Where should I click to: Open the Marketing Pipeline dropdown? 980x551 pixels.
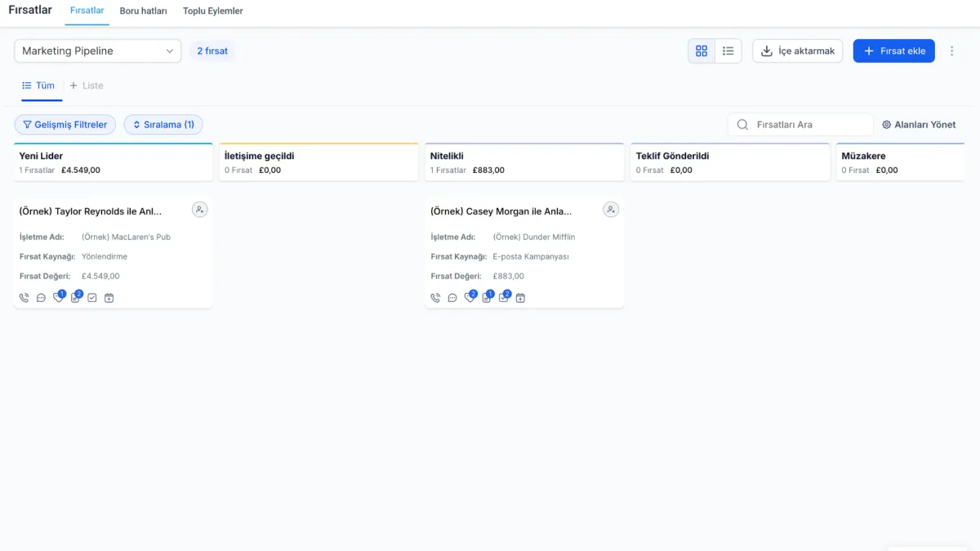(98, 51)
